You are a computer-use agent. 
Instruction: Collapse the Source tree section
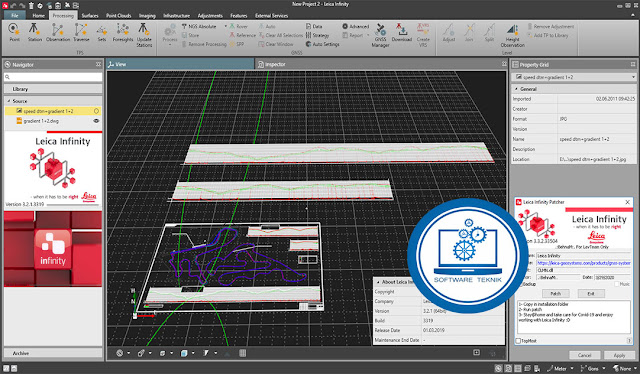click(9, 101)
